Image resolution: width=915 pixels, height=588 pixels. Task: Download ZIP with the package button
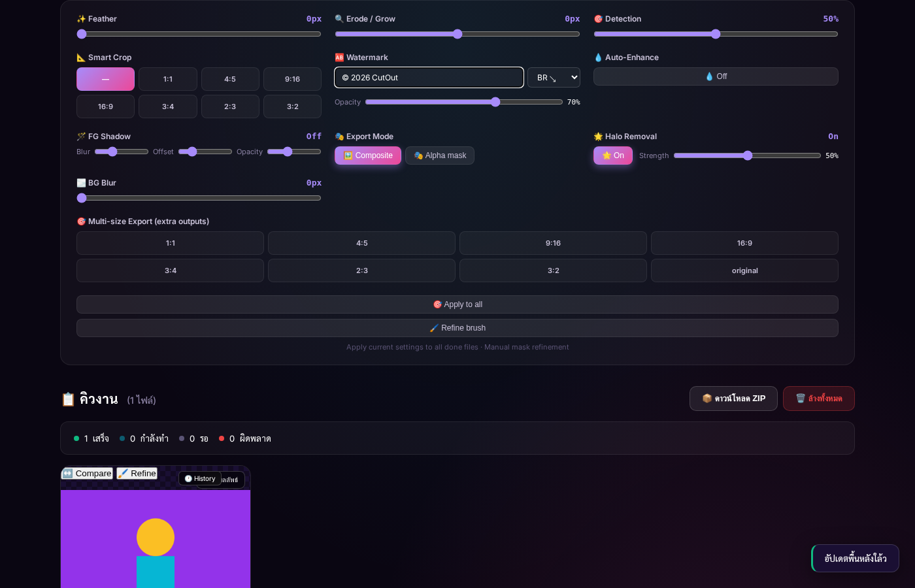tap(733, 399)
